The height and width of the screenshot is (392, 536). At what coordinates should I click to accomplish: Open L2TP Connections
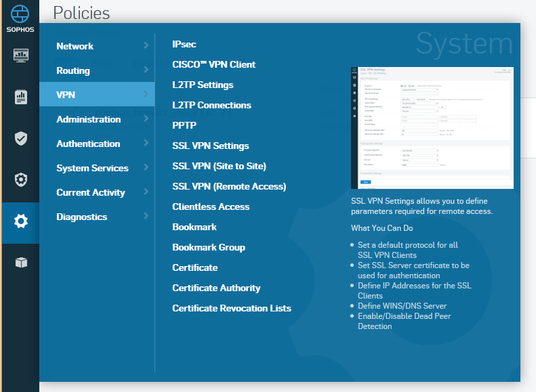click(x=211, y=105)
